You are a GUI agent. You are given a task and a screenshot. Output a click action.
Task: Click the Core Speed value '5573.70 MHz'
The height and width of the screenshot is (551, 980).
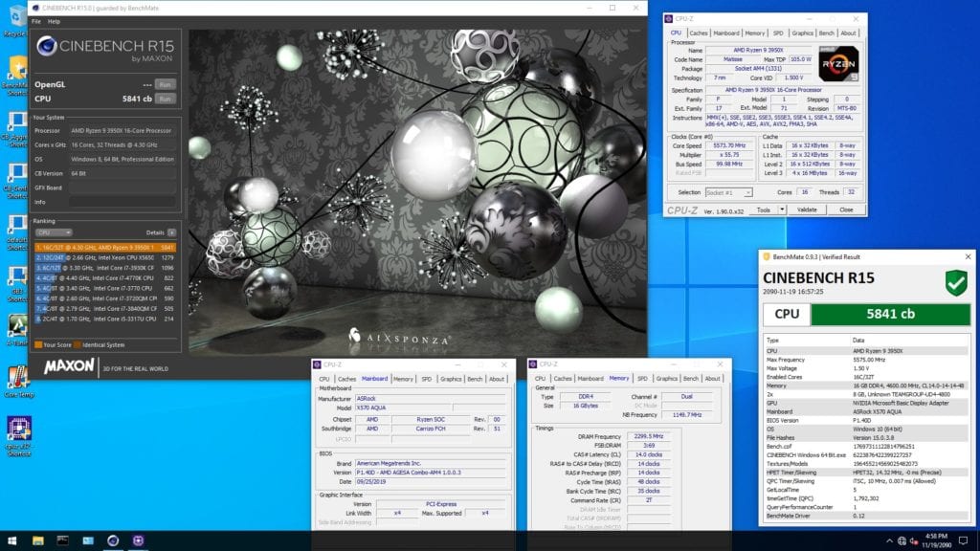[x=729, y=145]
